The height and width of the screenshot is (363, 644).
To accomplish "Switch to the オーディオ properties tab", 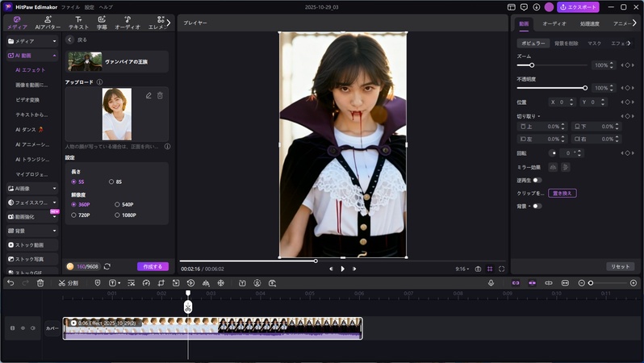I will pyautogui.click(x=554, y=24).
